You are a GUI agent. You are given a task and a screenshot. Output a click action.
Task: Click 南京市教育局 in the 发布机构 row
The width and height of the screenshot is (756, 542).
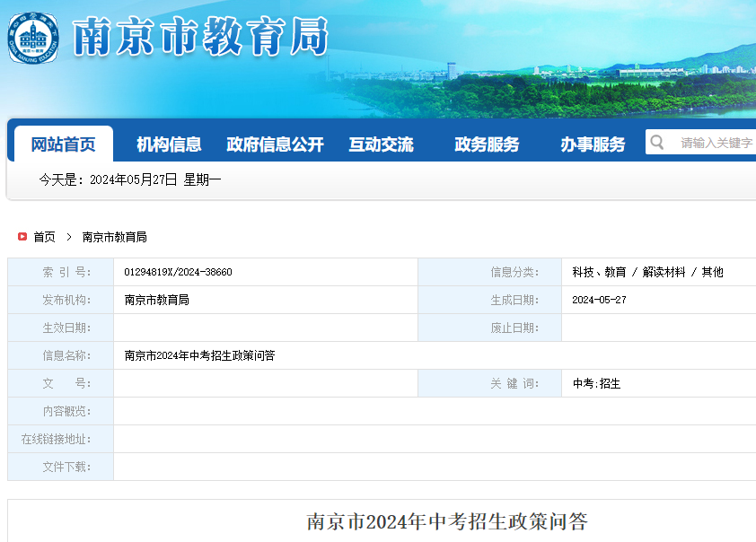point(157,300)
